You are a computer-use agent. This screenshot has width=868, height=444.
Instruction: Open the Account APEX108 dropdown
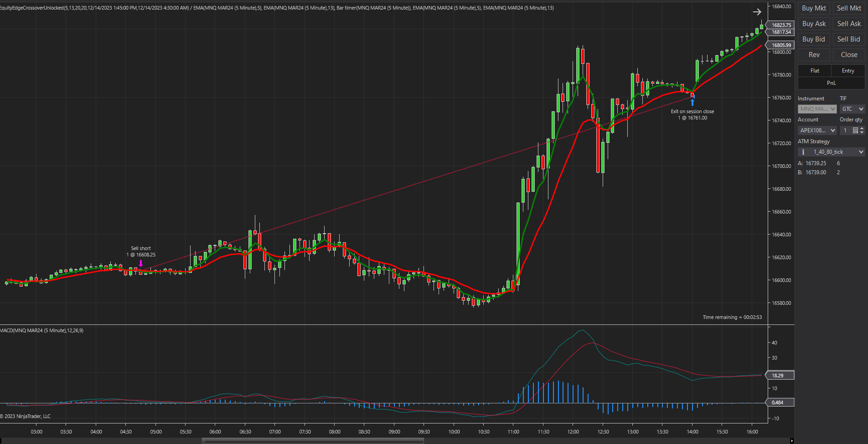point(817,131)
